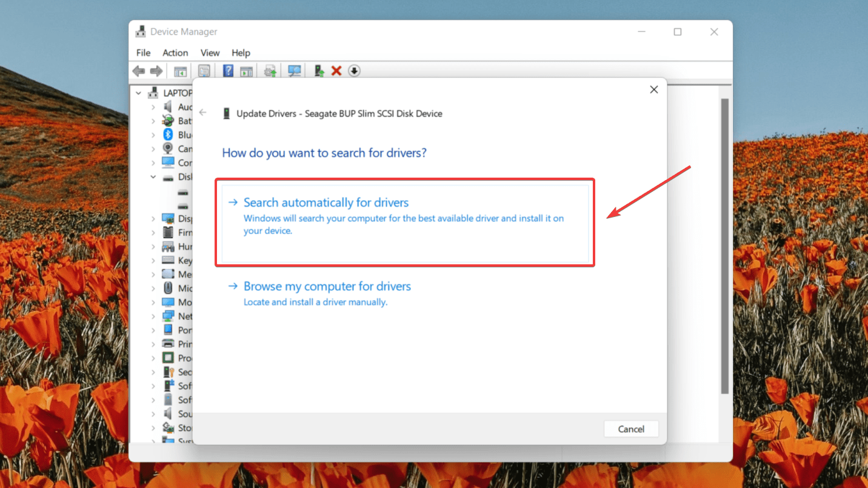Click the disk drive icon of the Dis row
This screenshot has height=488, width=868.
coord(168,177)
